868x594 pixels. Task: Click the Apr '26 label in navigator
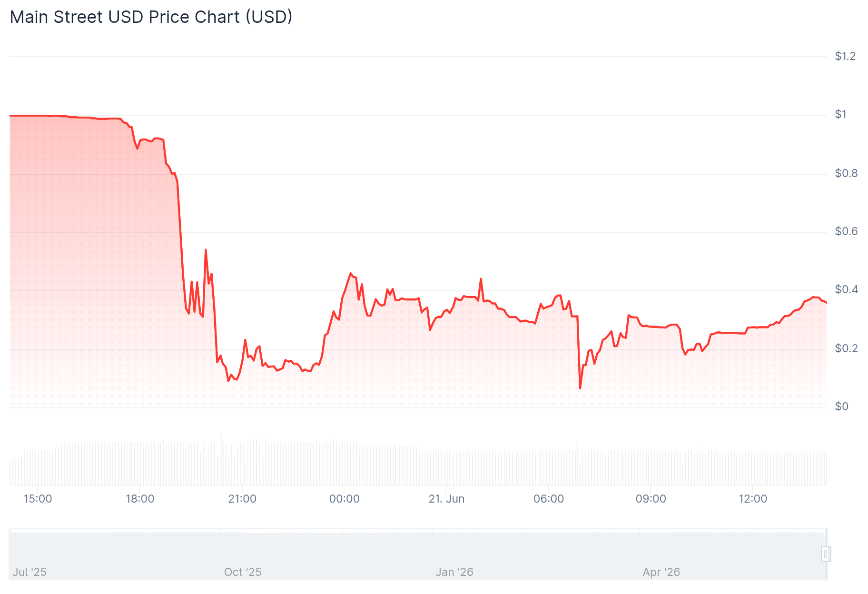(x=661, y=572)
